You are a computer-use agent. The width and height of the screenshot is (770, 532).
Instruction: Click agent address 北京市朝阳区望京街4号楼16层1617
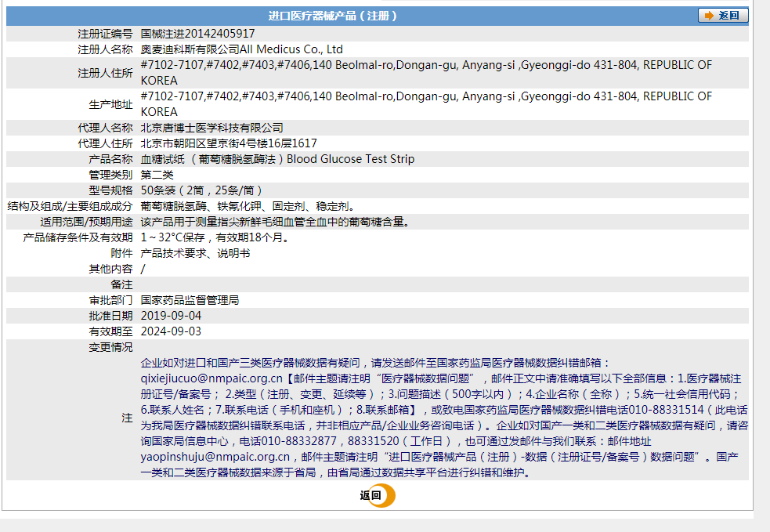tap(229, 143)
